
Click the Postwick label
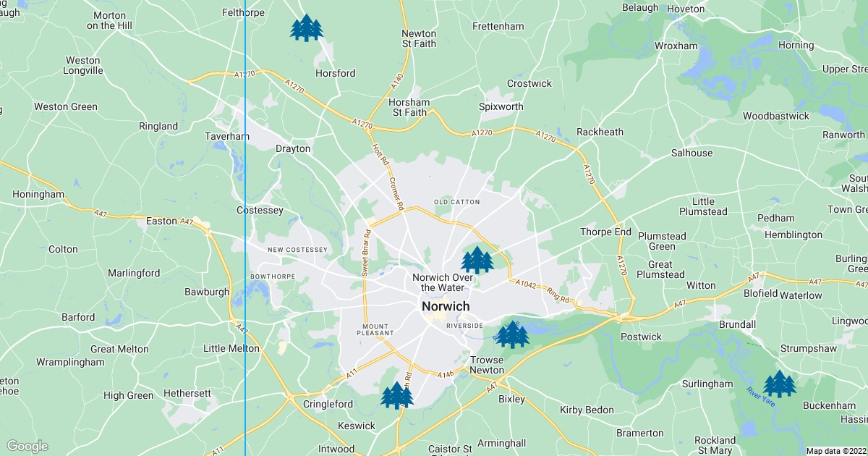pyautogui.click(x=641, y=337)
